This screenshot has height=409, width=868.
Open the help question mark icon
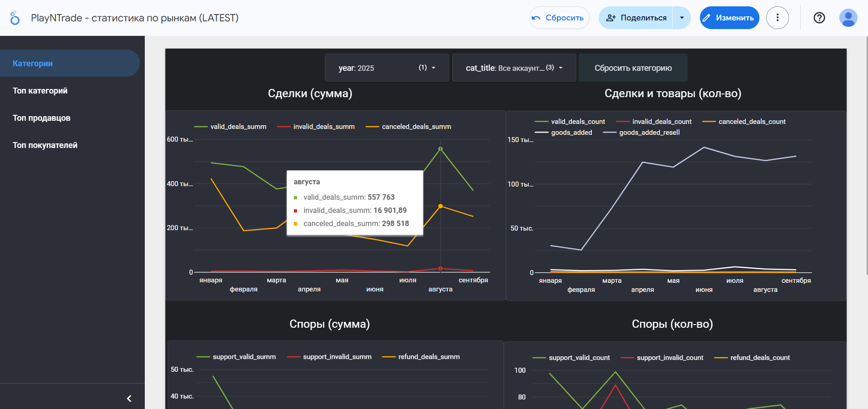pyautogui.click(x=819, y=18)
